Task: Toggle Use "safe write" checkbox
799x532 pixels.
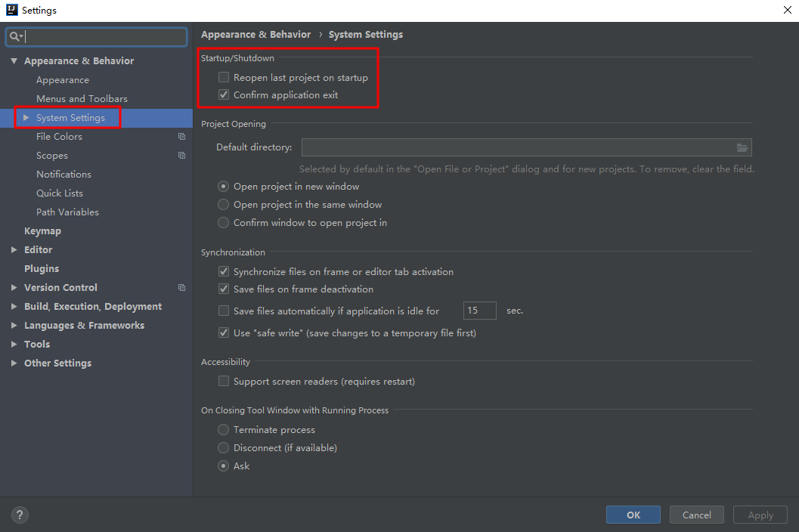Action: (x=223, y=332)
